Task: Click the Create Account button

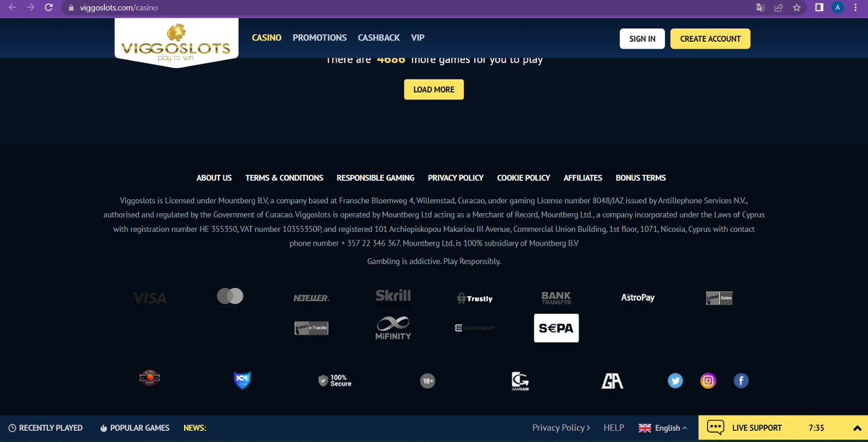Action: [710, 39]
